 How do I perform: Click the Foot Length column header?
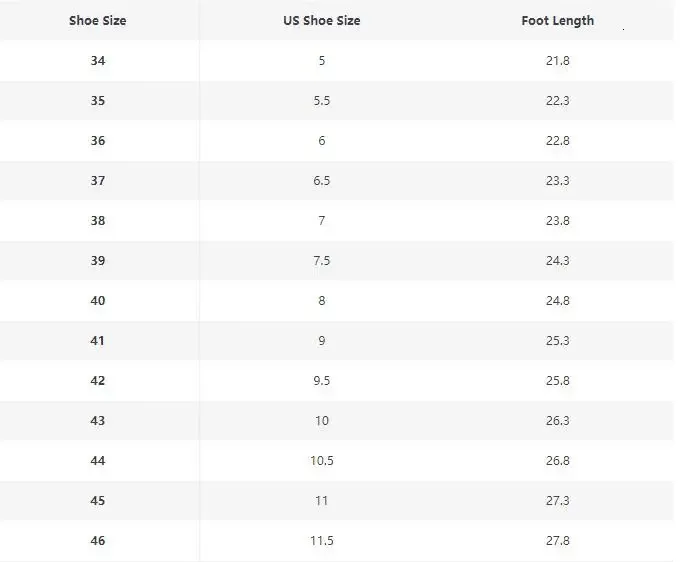[x=557, y=20]
